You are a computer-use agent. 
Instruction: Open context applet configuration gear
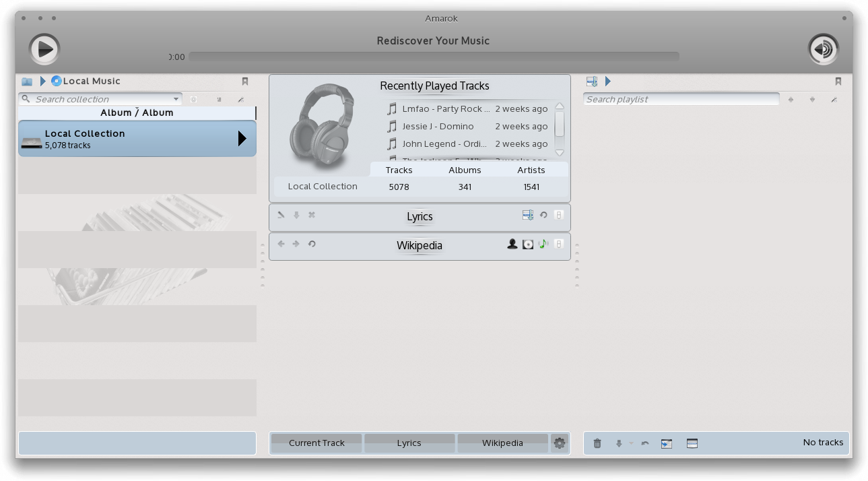(560, 443)
